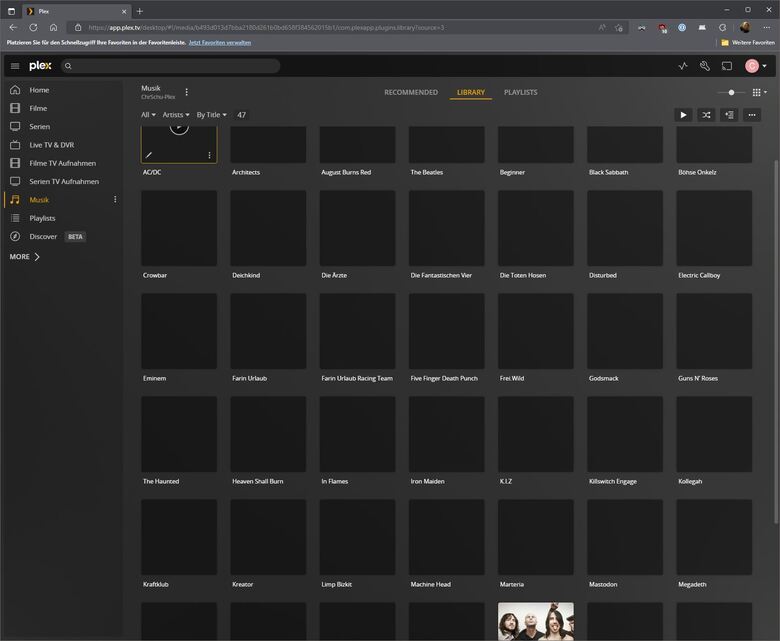Click Jetzt Favoriten verwalten link

(219, 43)
